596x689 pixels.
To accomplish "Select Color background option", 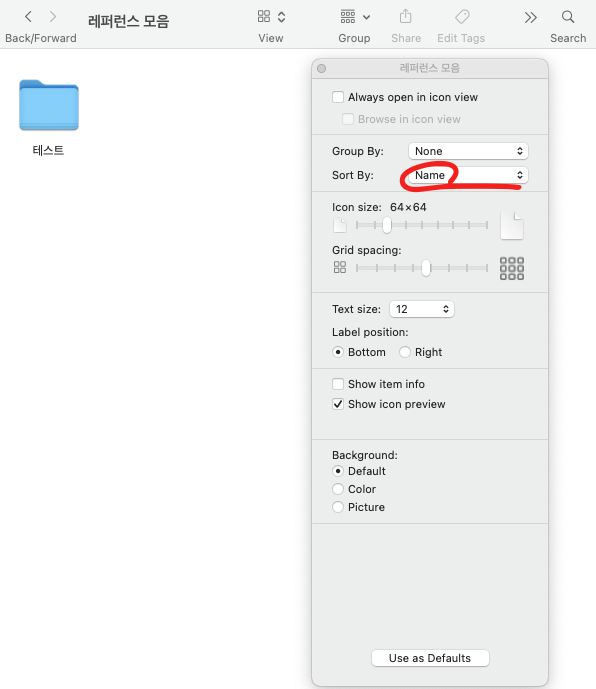I will [x=338, y=489].
